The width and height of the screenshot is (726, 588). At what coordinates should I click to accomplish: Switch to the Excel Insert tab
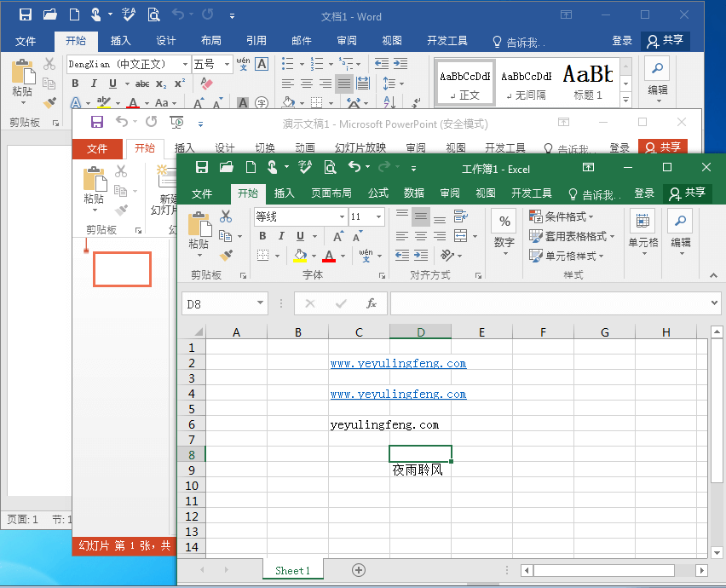tap(284, 193)
